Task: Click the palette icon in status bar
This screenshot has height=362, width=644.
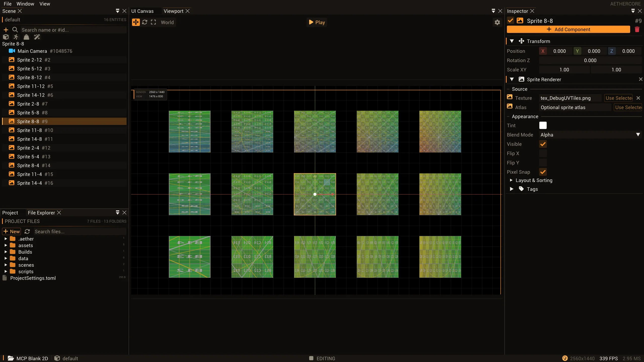Action: click(x=565, y=358)
